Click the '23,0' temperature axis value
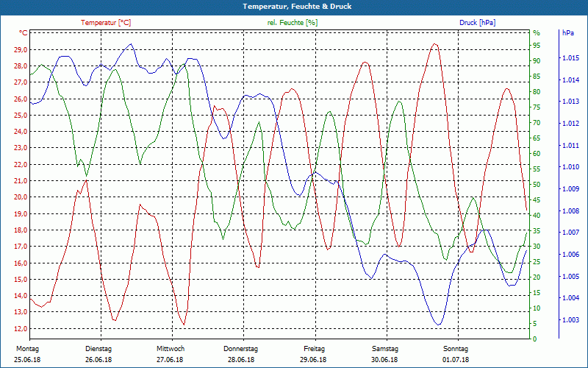The height and width of the screenshot is (368, 588). click(21, 148)
